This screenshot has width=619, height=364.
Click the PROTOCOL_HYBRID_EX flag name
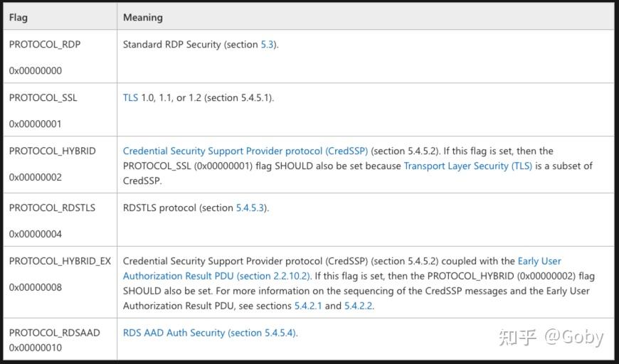tap(60, 262)
